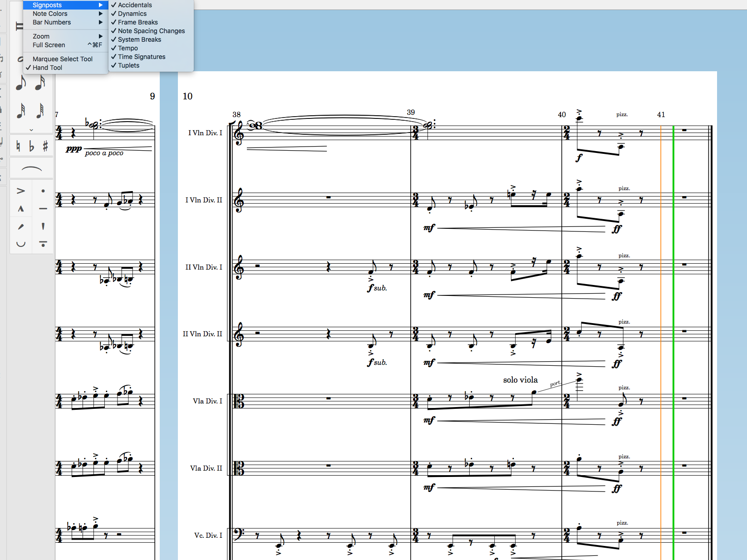Apply the unstressed beat cup articulation
Screen dimensions: 747x560
click(21, 244)
